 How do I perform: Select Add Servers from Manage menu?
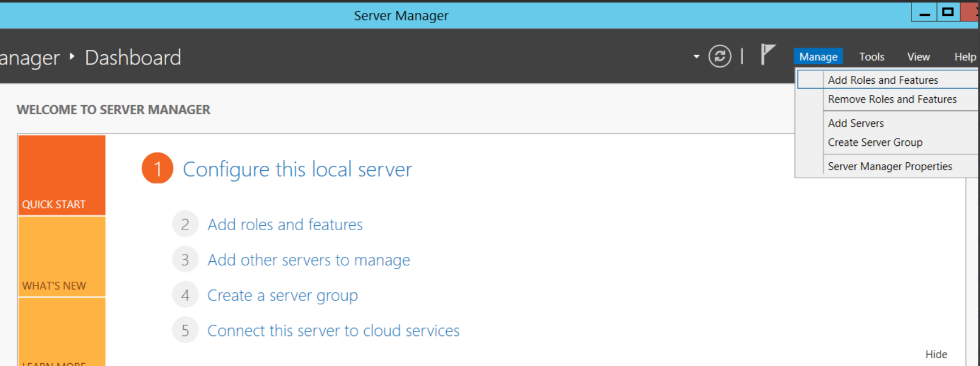888,123
